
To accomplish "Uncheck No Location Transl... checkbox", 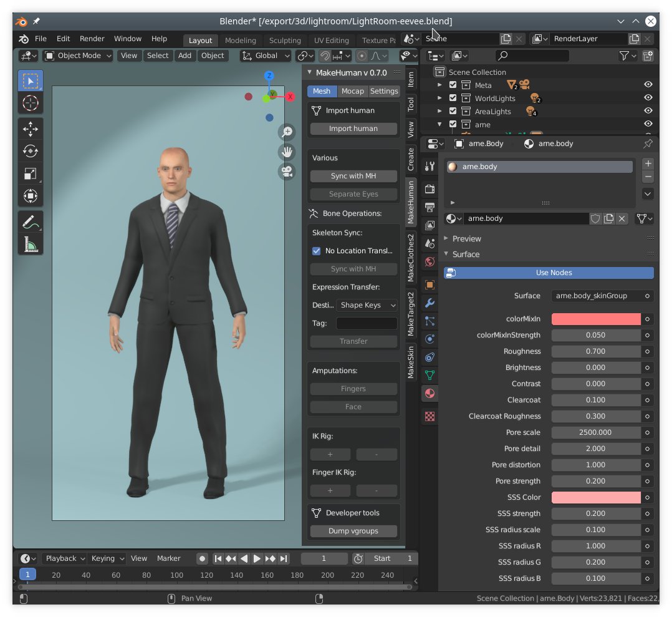I will point(316,251).
